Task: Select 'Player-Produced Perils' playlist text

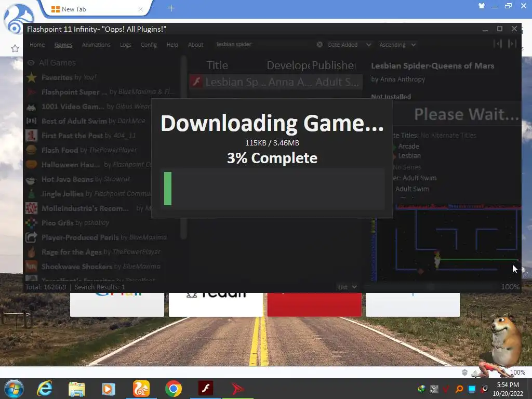Action: coord(80,237)
